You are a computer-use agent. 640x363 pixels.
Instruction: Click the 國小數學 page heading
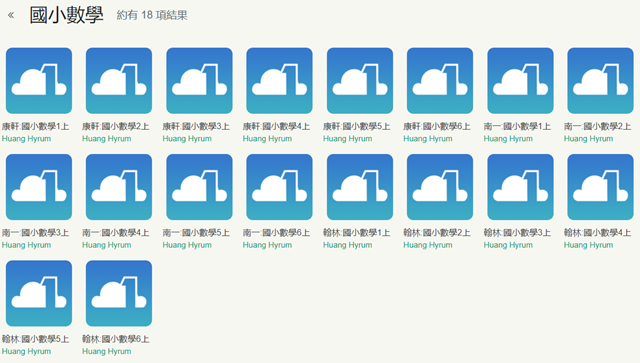[67, 15]
